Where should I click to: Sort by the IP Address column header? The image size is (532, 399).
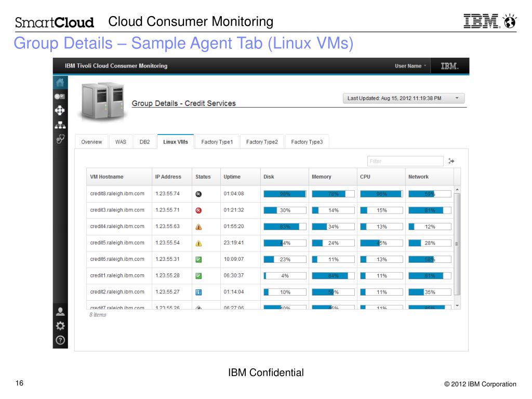(171, 177)
